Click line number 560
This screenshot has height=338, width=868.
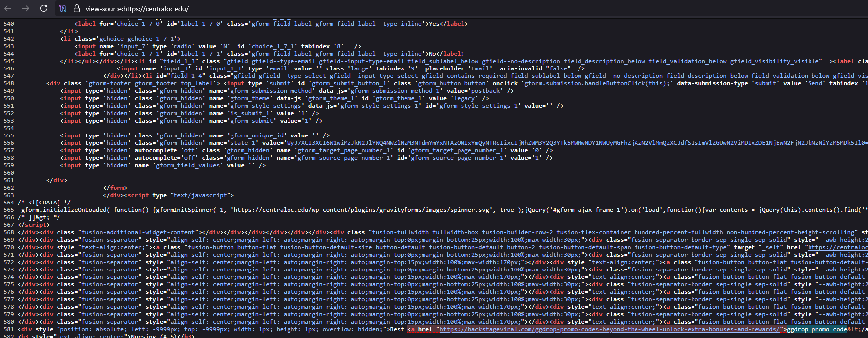tap(9, 173)
